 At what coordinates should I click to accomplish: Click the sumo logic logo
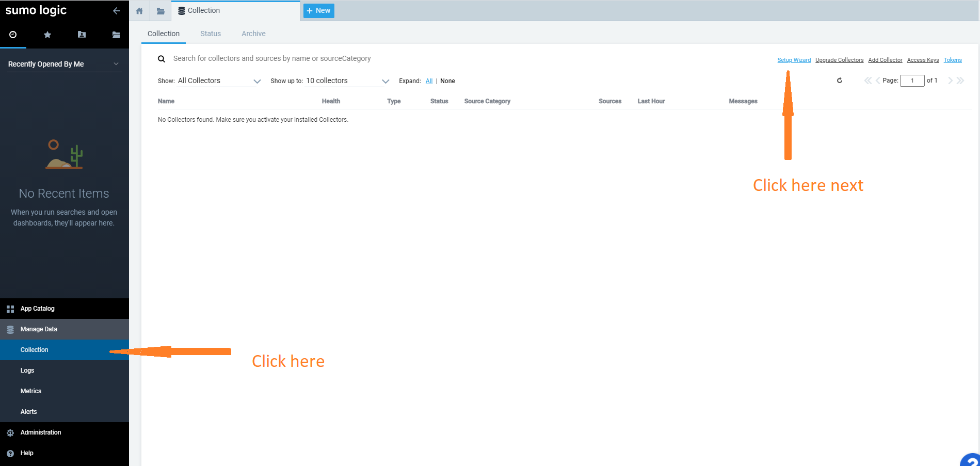coord(36,10)
